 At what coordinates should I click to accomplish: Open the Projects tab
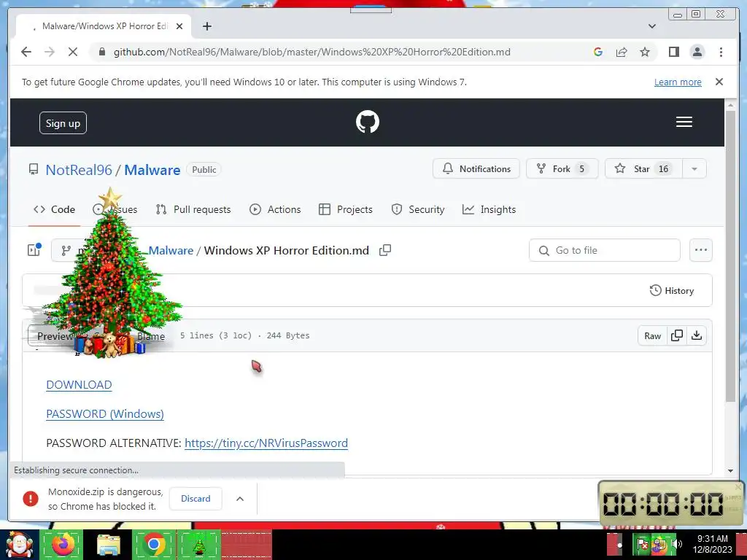click(345, 209)
